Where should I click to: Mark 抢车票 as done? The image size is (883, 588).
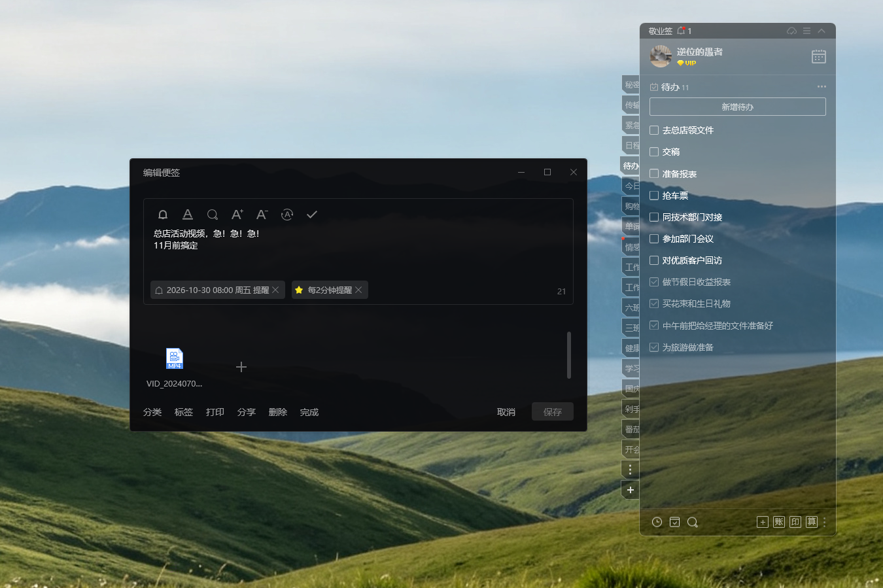point(654,196)
